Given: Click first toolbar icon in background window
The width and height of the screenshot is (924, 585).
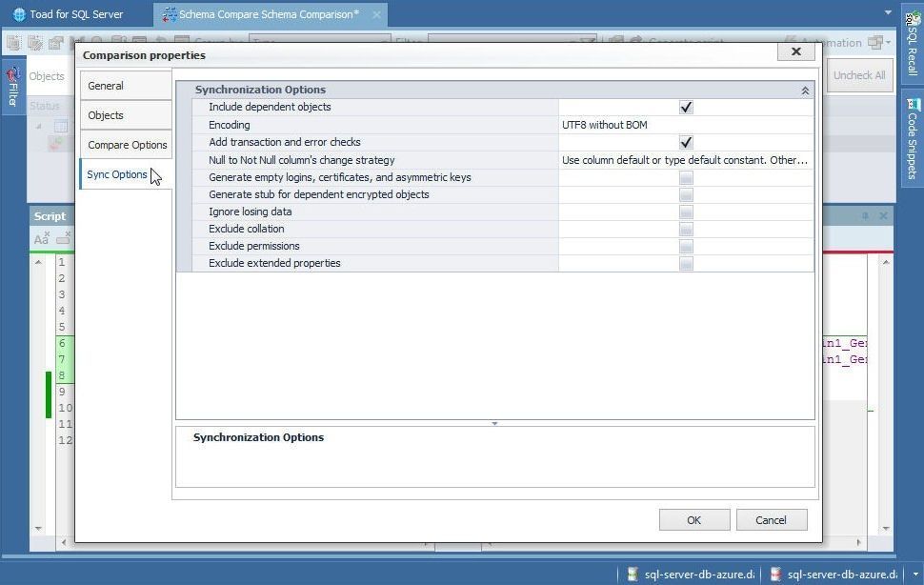Looking at the screenshot, I should (x=13, y=43).
